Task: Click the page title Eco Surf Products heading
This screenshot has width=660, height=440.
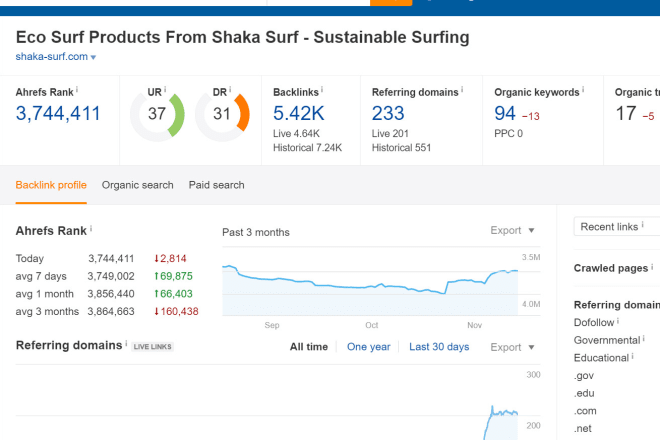Action: [x=242, y=37]
